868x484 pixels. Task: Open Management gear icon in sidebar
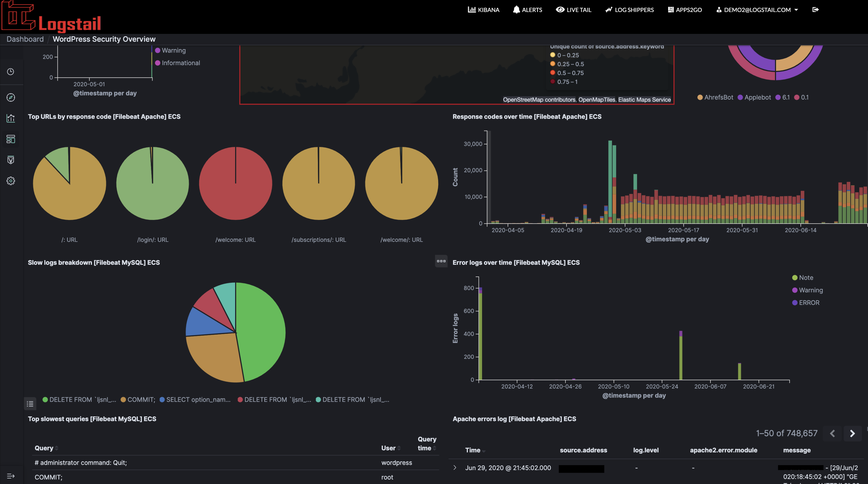(11, 181)
